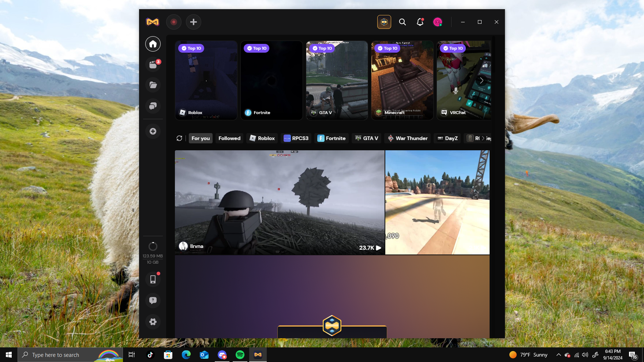Open Windows Start menu

coord(9,355)
